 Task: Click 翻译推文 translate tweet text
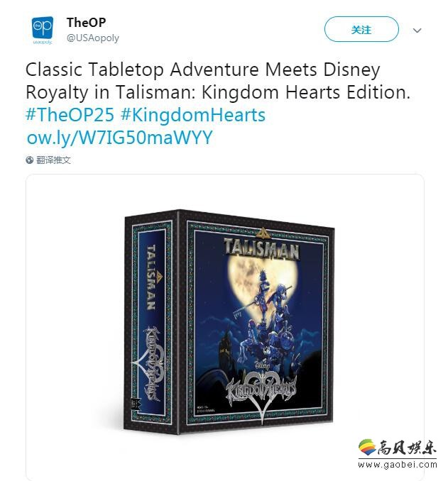coord(53,160)
